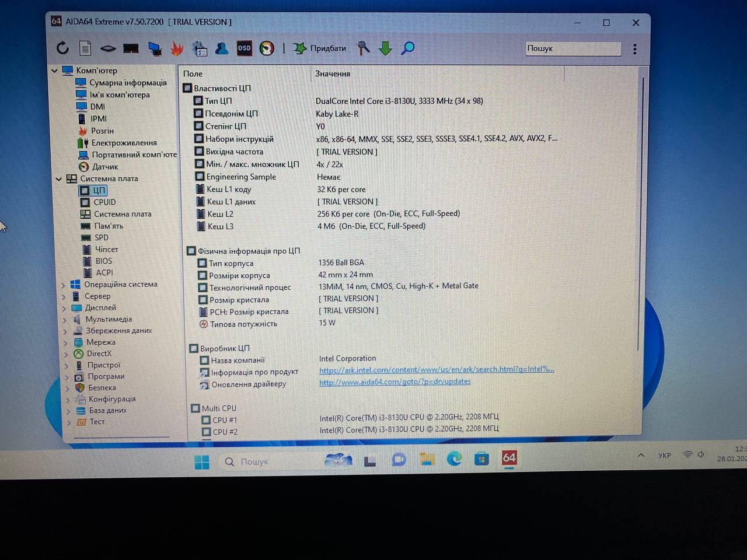Open the monitor diagnostics toolbar icon
Image resolution: width=747 pixels, height=560 pixels.
[155, 49]
